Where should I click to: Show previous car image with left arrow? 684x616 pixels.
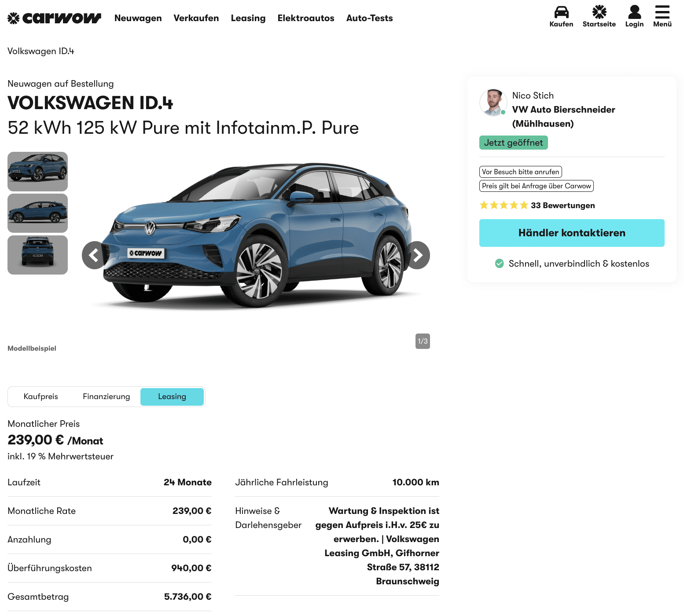[95, 255]
